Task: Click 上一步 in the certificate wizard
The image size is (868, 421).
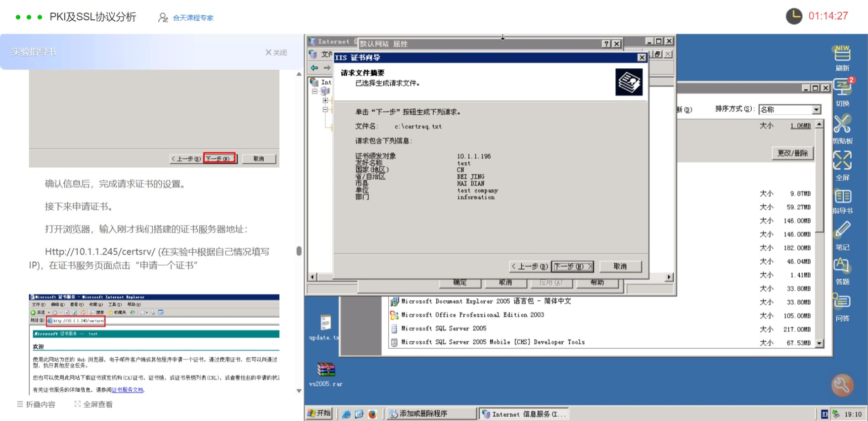Action: coord(530,266)
